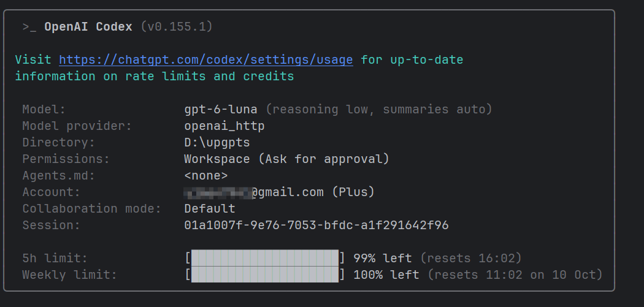
Task: Click the 'Directory:' label
Action: point(58,142)
